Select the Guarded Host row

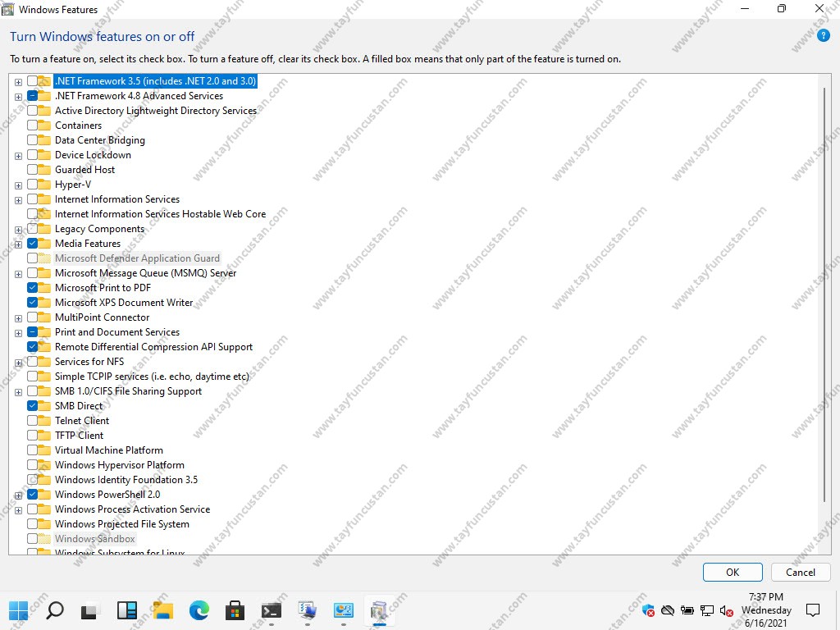pyautogui.click(x=84, y=170)
